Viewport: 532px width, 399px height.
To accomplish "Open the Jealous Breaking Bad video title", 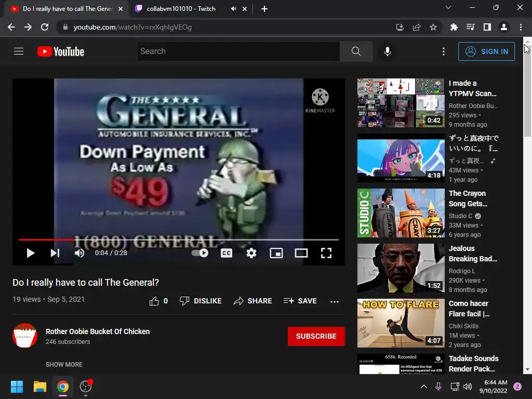I will [x=473, y=254].
